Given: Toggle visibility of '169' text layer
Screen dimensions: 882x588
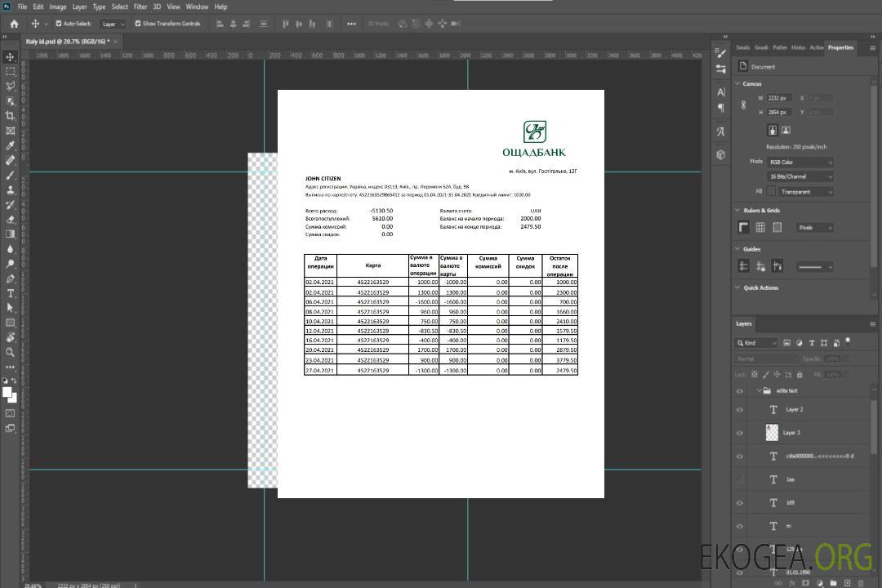Looking at the screenshot, I should tap(740, 503).
